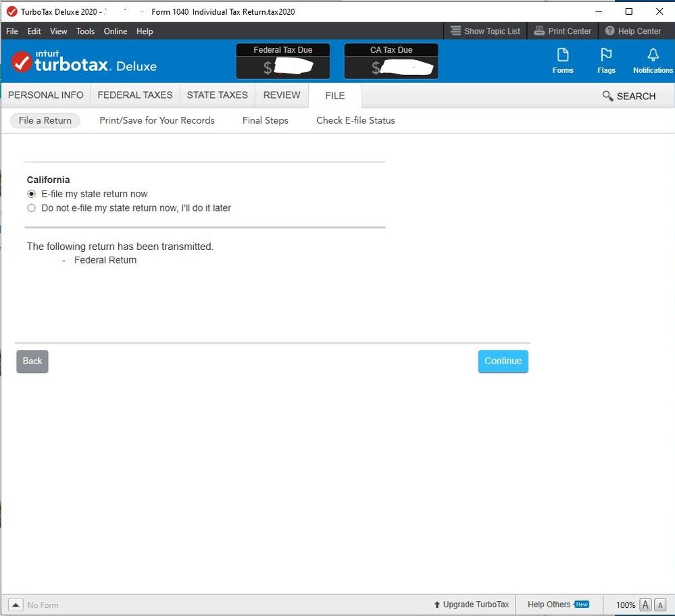Click the Show Topic List button

485,31
